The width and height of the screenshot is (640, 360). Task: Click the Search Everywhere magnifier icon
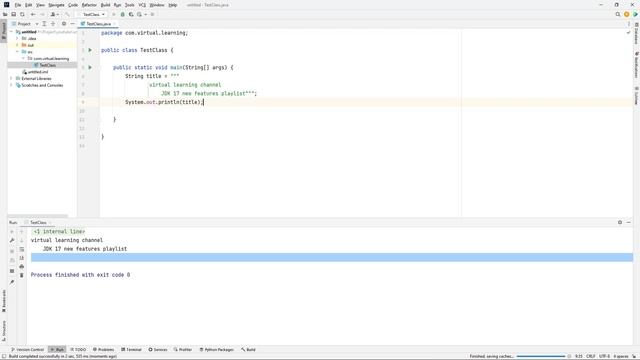point(618,14)
